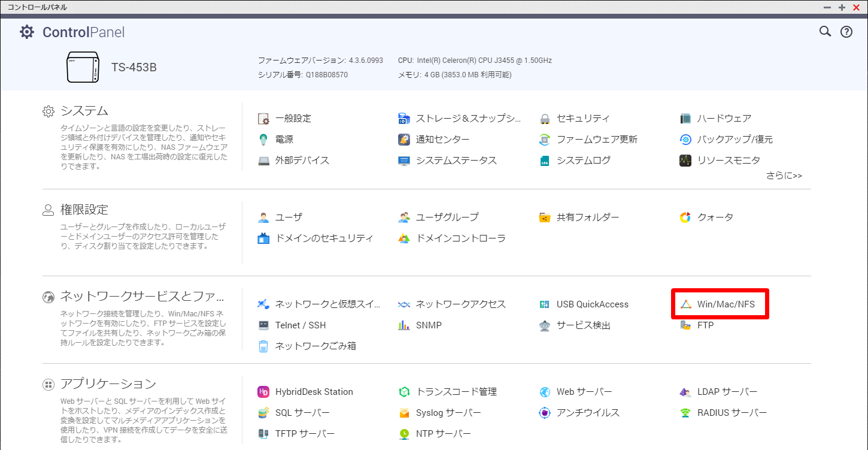Open the 権限設定 category heading
The image size is (868, 450).
pyautogui.click(x=84, y=210)
